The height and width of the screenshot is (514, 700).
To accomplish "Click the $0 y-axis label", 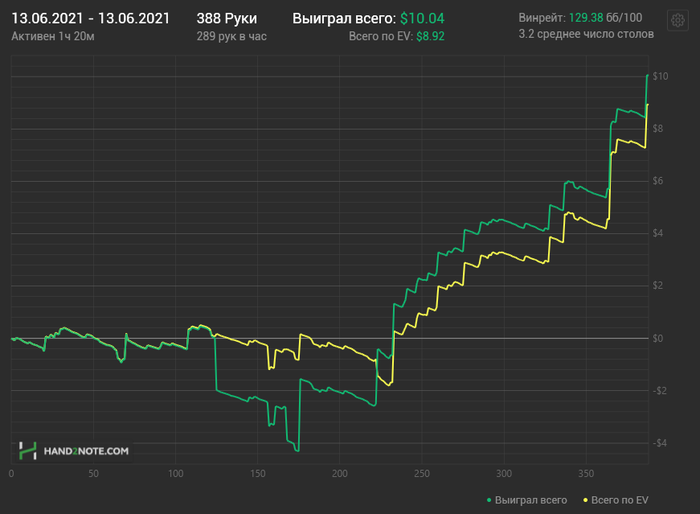I will [658, 338].
